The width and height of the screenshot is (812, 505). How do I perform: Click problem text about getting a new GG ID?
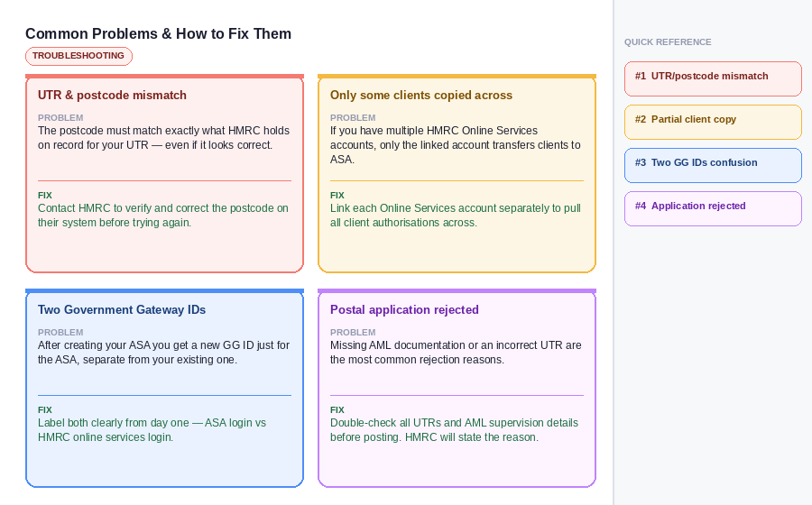pyautogui.click(x=163, y=353)
